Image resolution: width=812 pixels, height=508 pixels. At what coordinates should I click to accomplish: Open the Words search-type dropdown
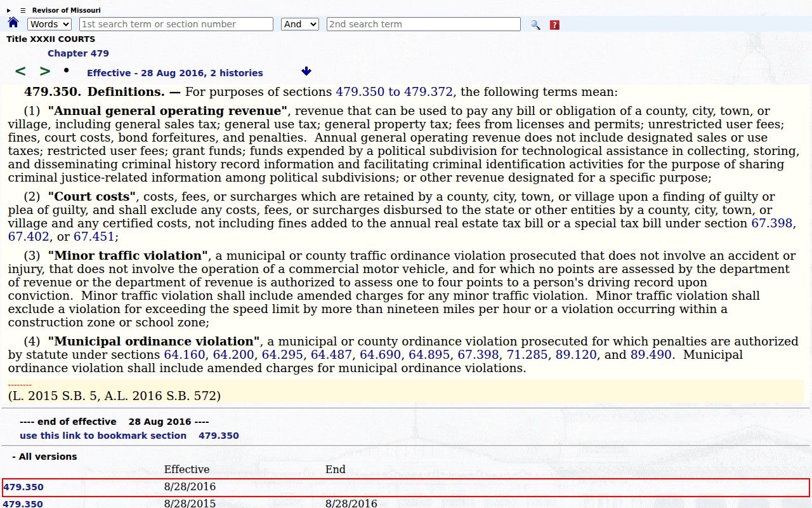[x=49, y=24]
